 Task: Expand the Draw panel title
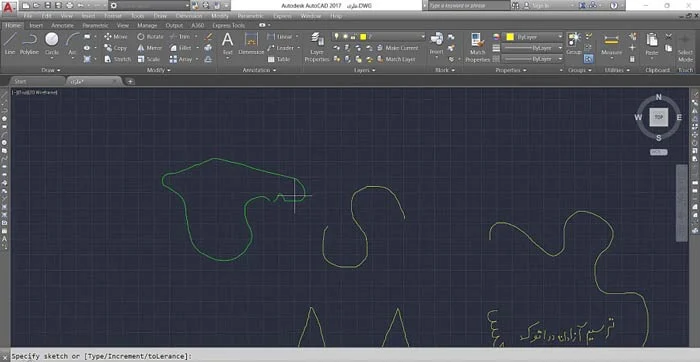click(x=51, y=70)
